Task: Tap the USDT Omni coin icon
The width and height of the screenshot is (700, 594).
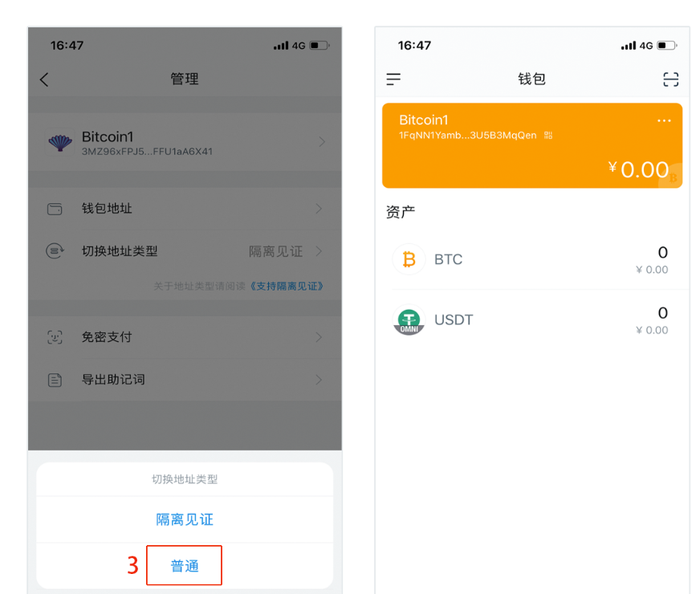Action: [409, 320]
